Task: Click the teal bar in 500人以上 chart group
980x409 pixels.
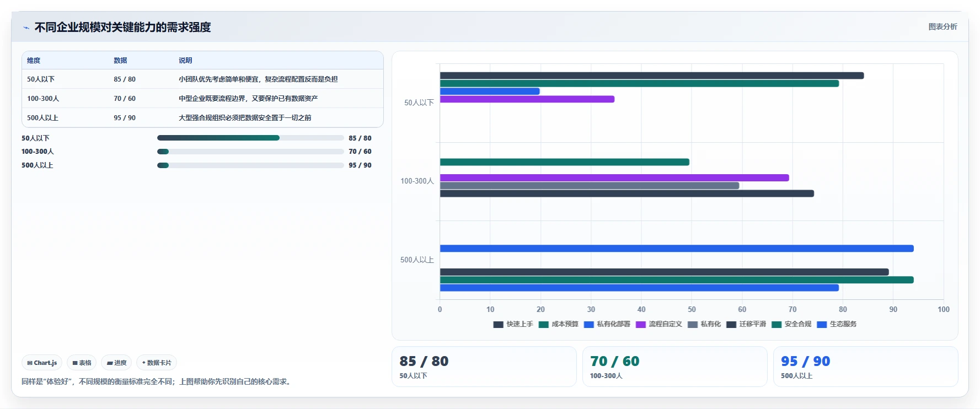Action: (x=677, y=280)
